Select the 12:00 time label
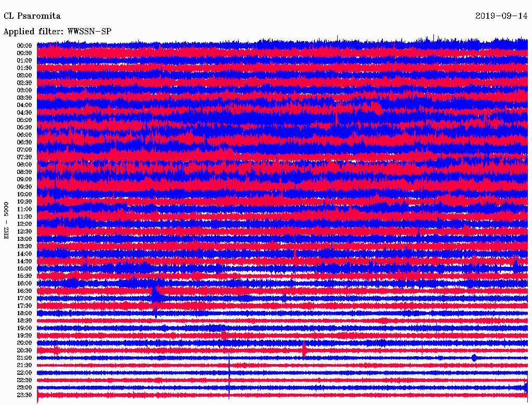The image size is (532, 405). point(24,224)
